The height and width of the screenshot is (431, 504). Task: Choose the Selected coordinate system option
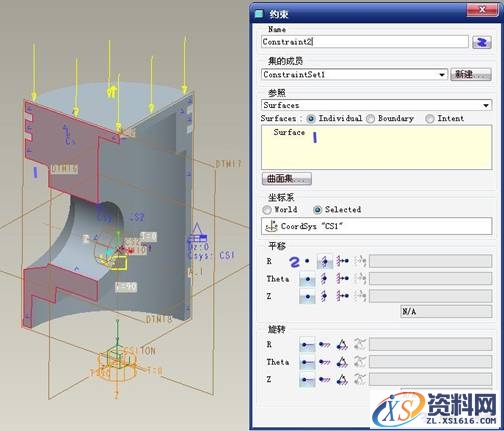click(x=317, y=210)
